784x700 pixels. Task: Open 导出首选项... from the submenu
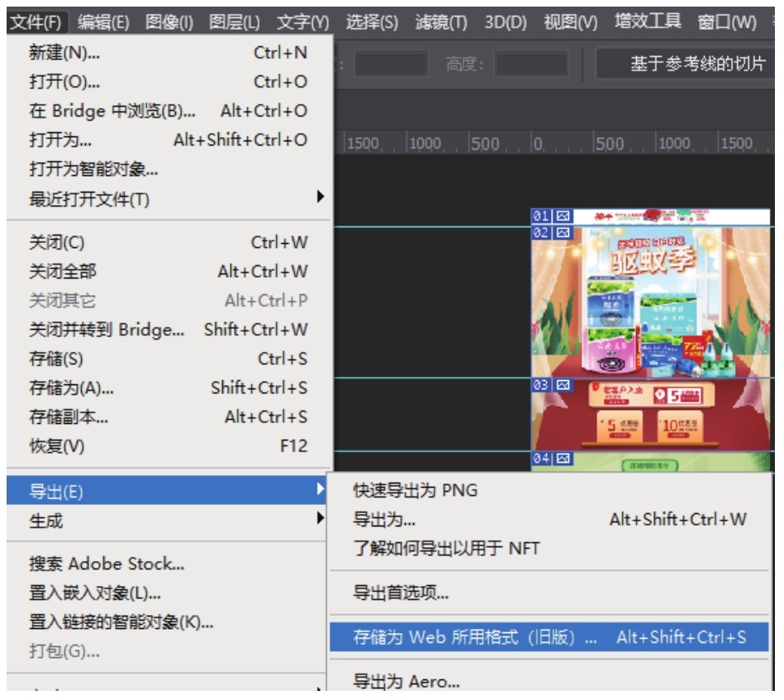(x=549, y=593)
